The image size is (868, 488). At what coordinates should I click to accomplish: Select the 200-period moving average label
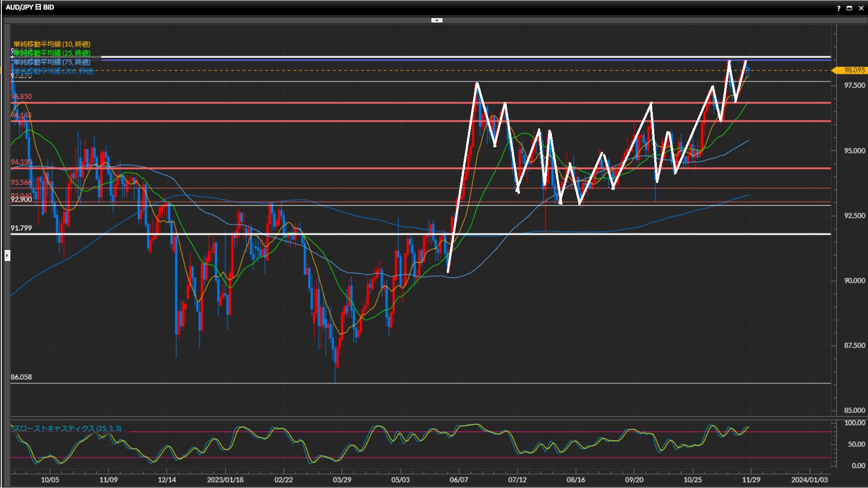(x=53, y=71)
